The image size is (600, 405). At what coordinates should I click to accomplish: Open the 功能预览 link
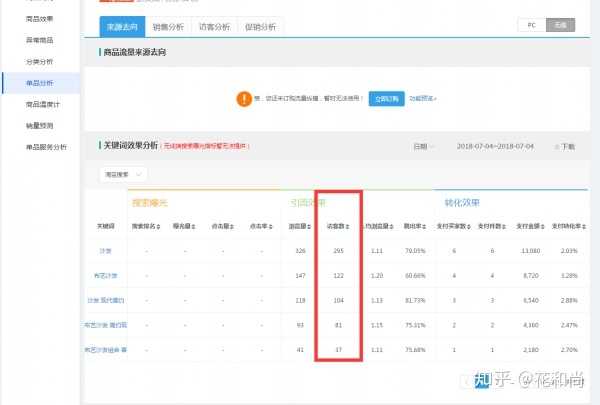422,98
